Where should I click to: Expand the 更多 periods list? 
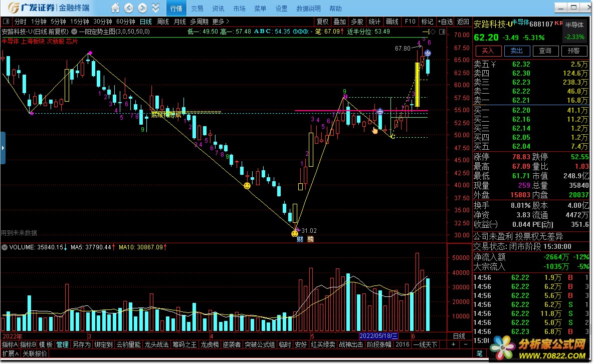coord(221,22)
